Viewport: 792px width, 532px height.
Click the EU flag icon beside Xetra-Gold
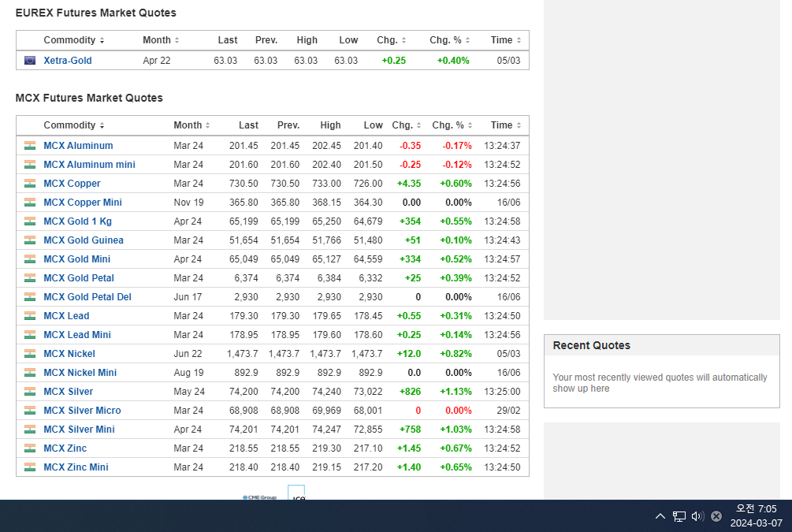click(30, 60)
